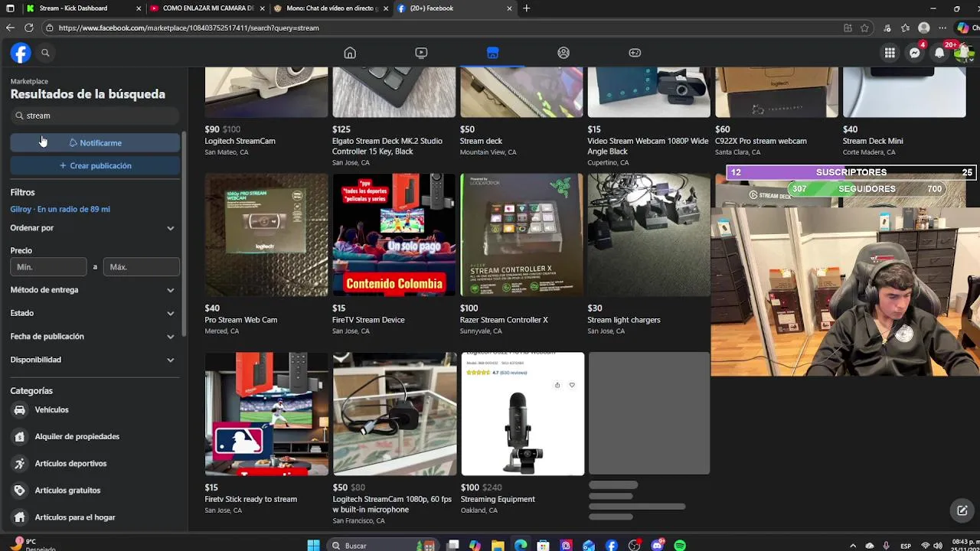Open the Copilot icon in the browser toolbar
This screenshot has height=551, width=980.
click(963, 28)
